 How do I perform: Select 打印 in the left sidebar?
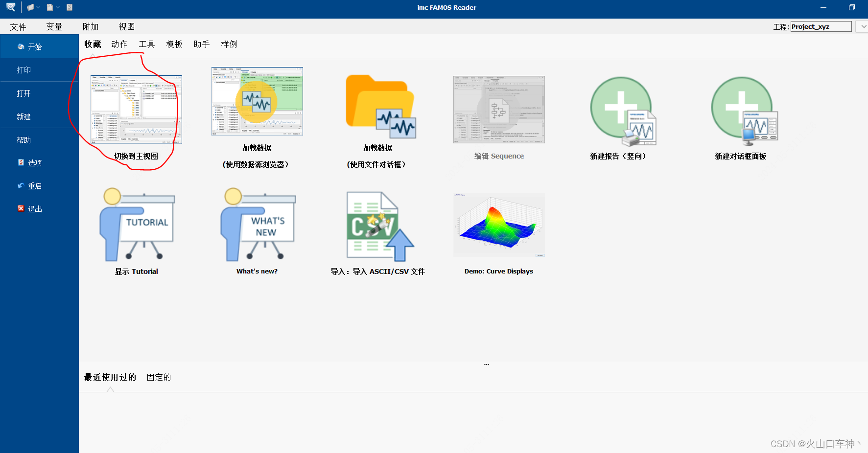tap(39, 70)
